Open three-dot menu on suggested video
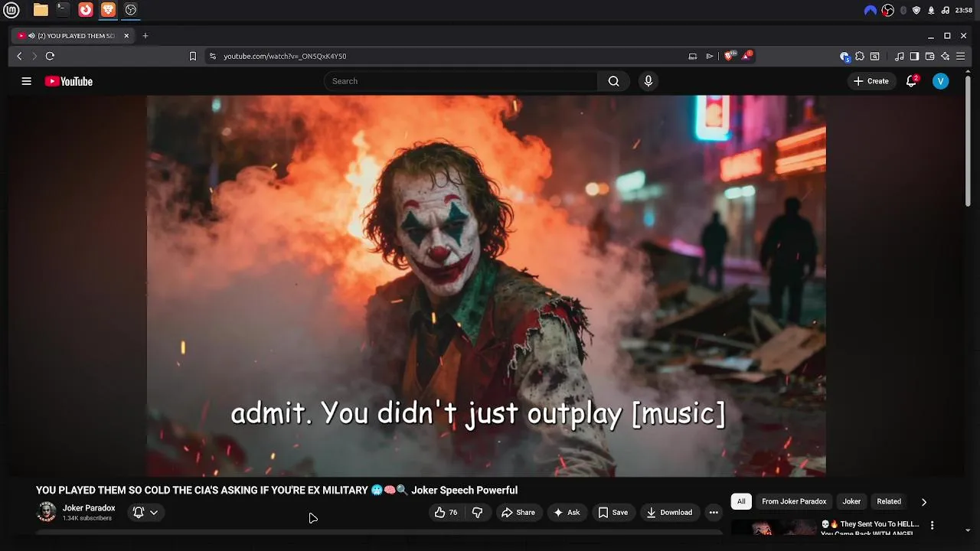Image resolution: width=980 pixels, height=551 pixels. (932, 525)
